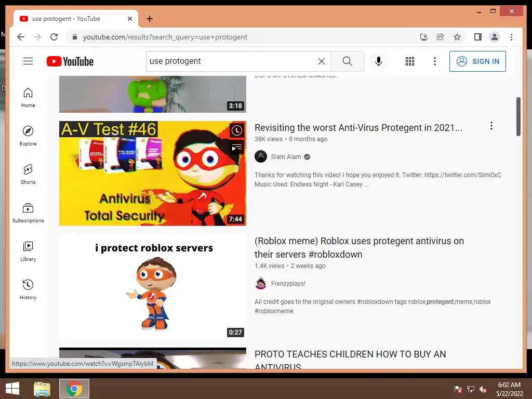Open YouTube settings three-dot menu
The height and width of the screenshot is (399, 532).
435,61
